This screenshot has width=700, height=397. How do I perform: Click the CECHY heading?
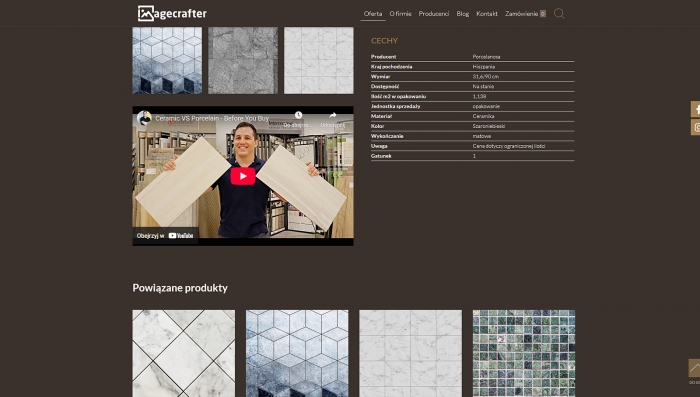[x=384, y=41]
